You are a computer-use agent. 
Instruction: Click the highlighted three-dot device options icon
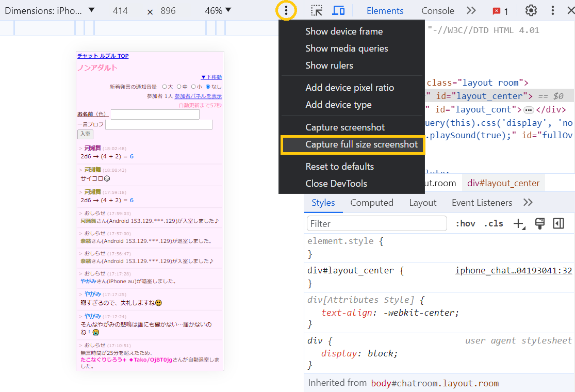click(286, 10)
